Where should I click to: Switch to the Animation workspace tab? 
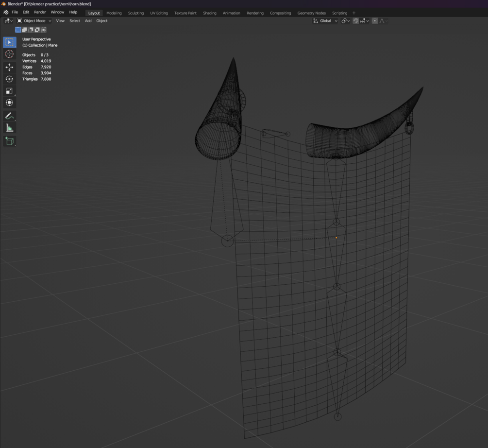coord(231,13)
